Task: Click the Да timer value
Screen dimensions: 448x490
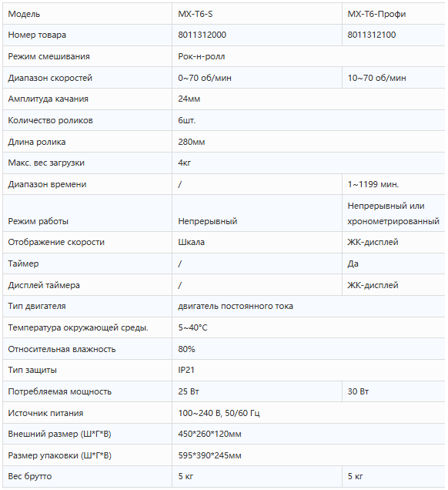Action: [x=353, y=263]
